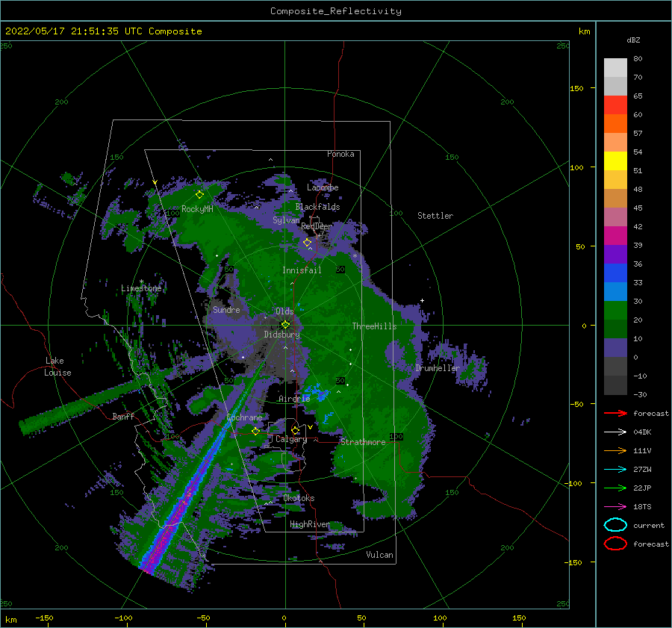Click the Calgary city label
This screenshot has width=672, height=628.
point(291,439)
